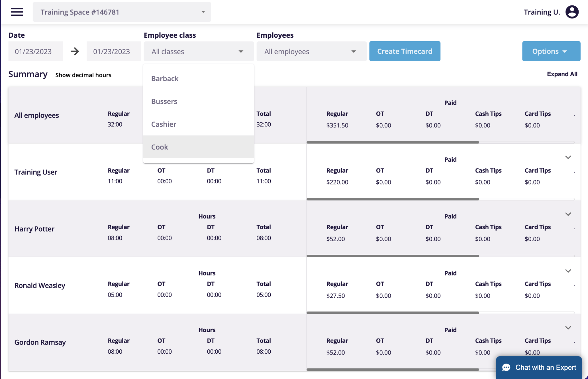
Task: Click the Create Timecard button
Action: coord(405,51)
